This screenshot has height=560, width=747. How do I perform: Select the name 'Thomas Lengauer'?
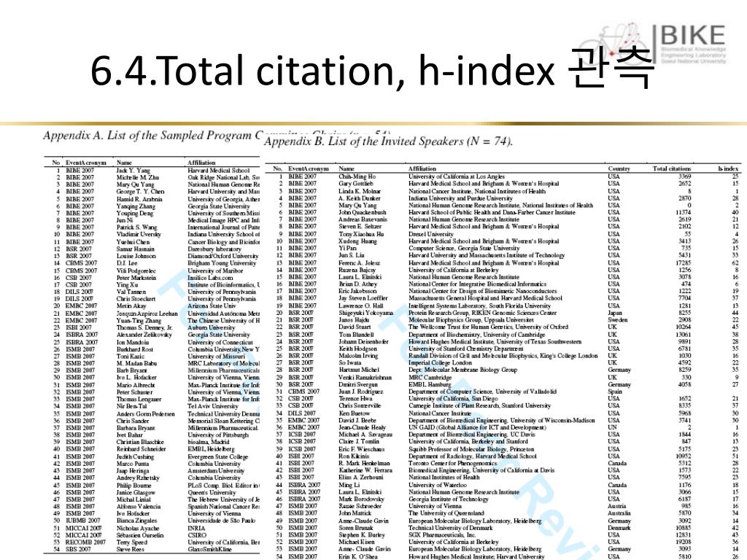coord(138,399)
